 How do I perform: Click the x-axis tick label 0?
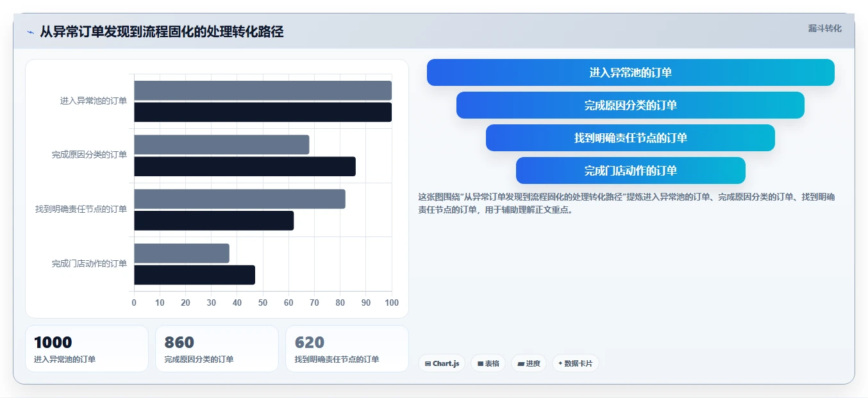[x=134, y=303]
